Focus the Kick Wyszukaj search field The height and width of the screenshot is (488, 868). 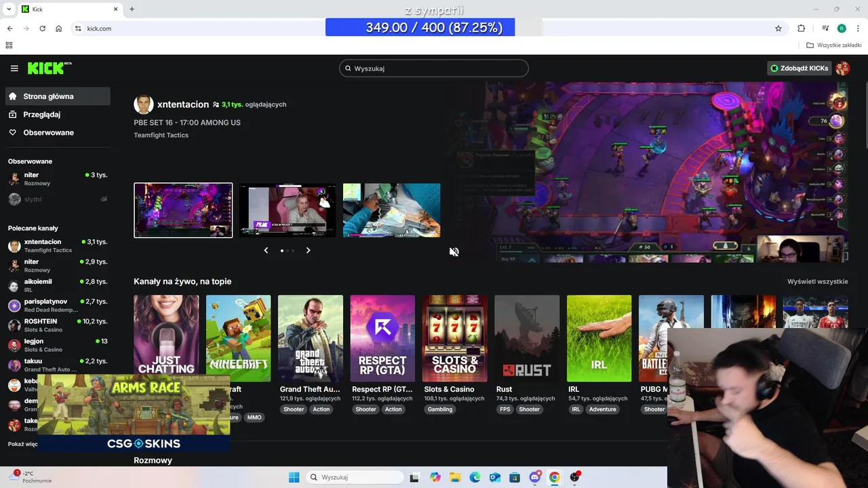click(x=434, y=68)
